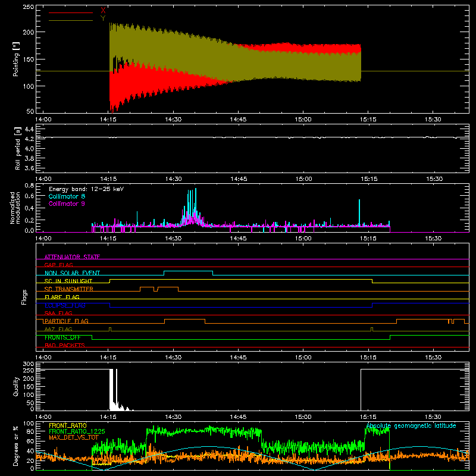Click the 3.6 value on Roll period axis

[x=29, y=168]
